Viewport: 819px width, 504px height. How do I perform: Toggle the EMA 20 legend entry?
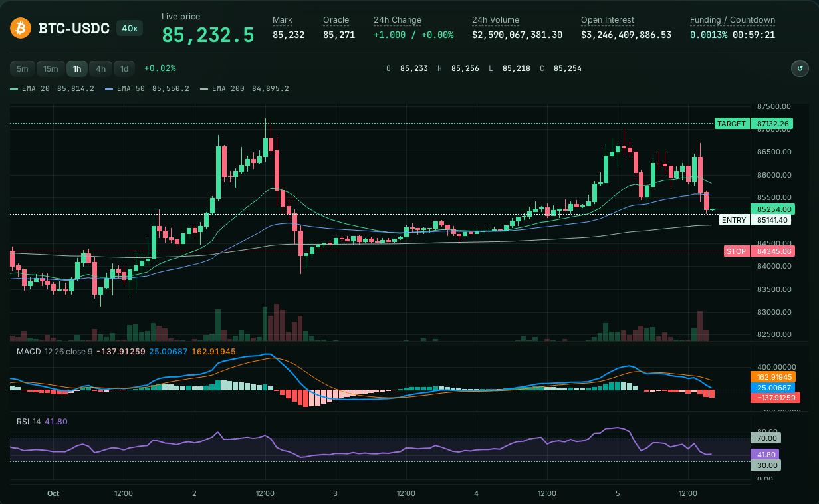coord(53,88)
